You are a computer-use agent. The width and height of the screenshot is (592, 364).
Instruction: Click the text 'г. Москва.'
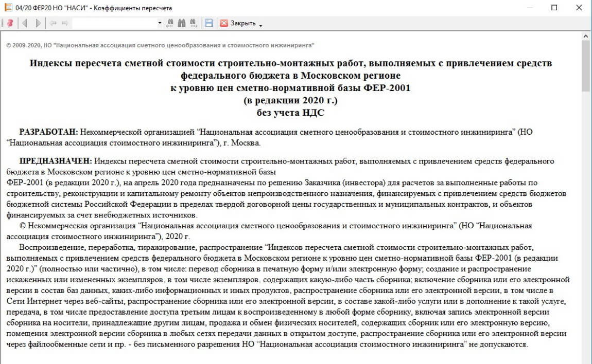(242, 143)
